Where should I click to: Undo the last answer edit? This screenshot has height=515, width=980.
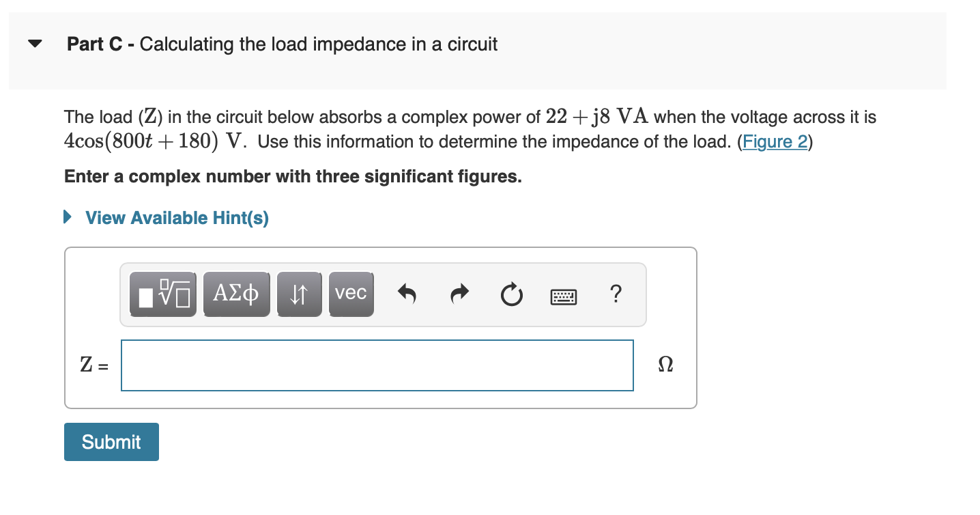point(407,294)
